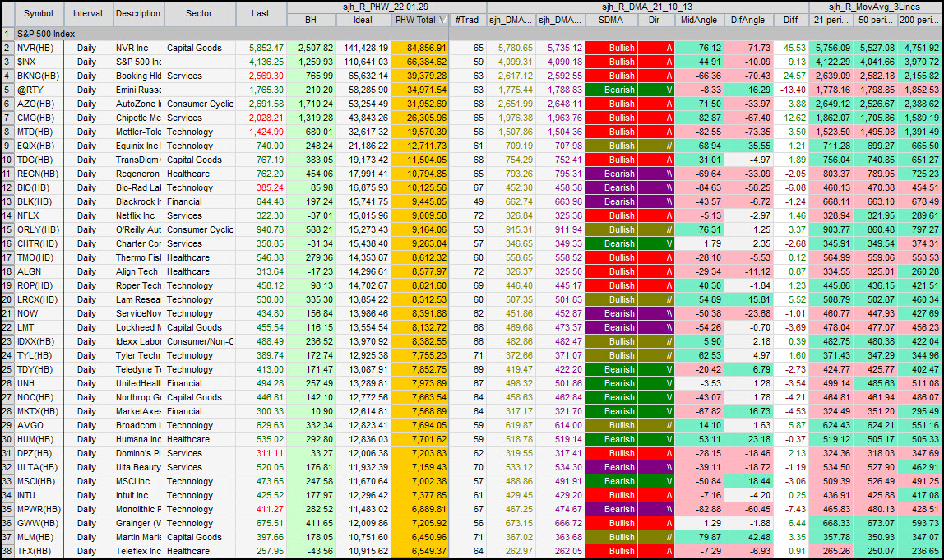Sort by the Sector column header
Image resolution: width=944 pixels, height=560 pixels.
tap(199, 13)
